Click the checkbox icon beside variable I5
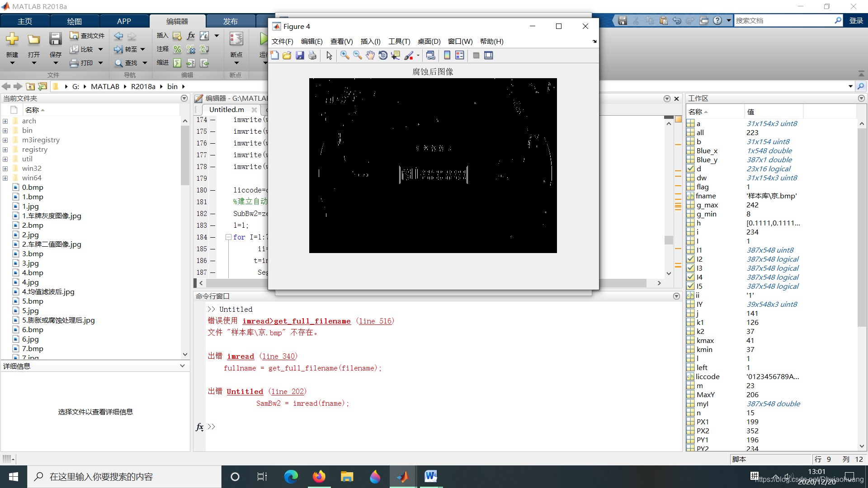 [x=690, y=286]
